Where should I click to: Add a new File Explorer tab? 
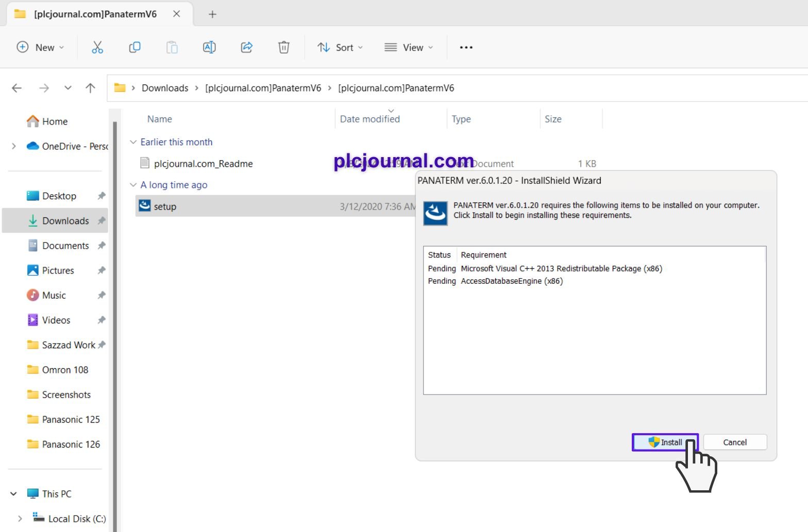click(x=212, y=14)
